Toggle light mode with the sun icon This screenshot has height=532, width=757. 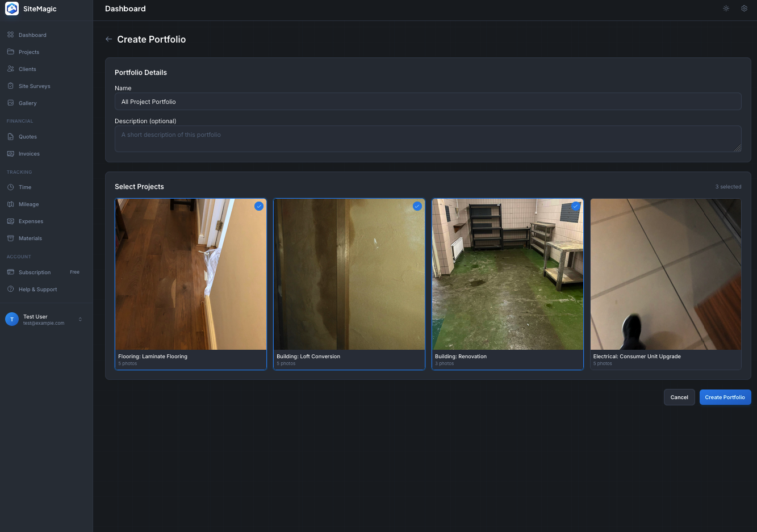tap(726, 9)
